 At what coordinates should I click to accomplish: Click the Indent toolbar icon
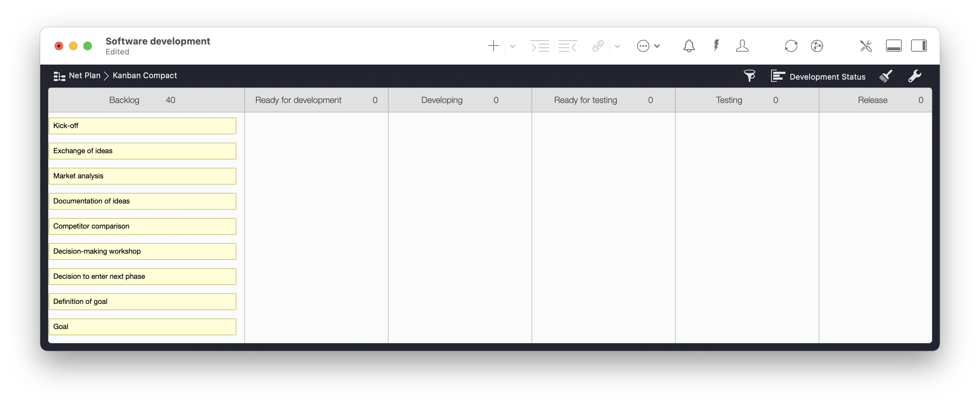[540, 46]
